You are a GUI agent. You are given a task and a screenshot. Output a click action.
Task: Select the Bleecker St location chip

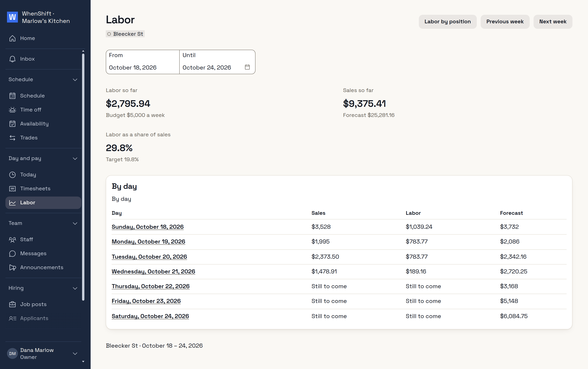(125, 34)
